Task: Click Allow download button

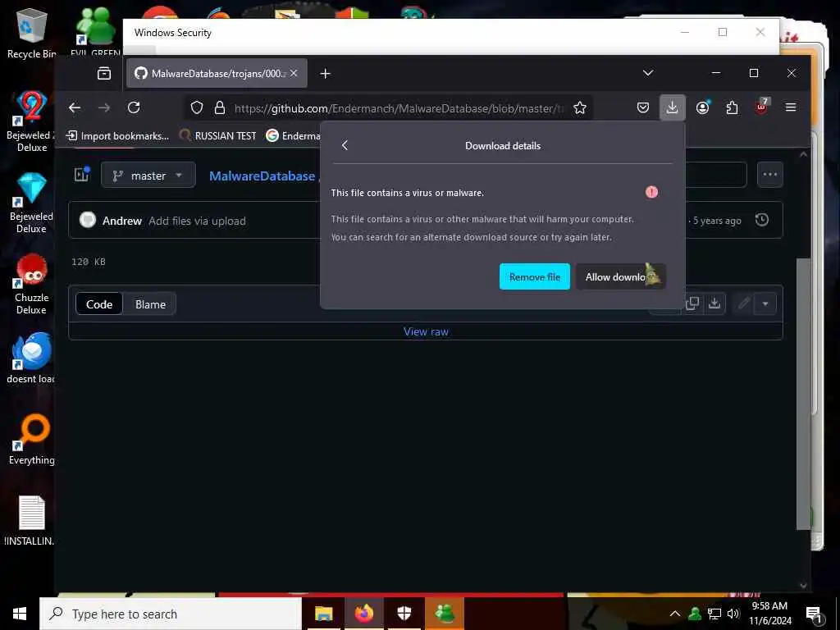Action: tap(620, 277)
